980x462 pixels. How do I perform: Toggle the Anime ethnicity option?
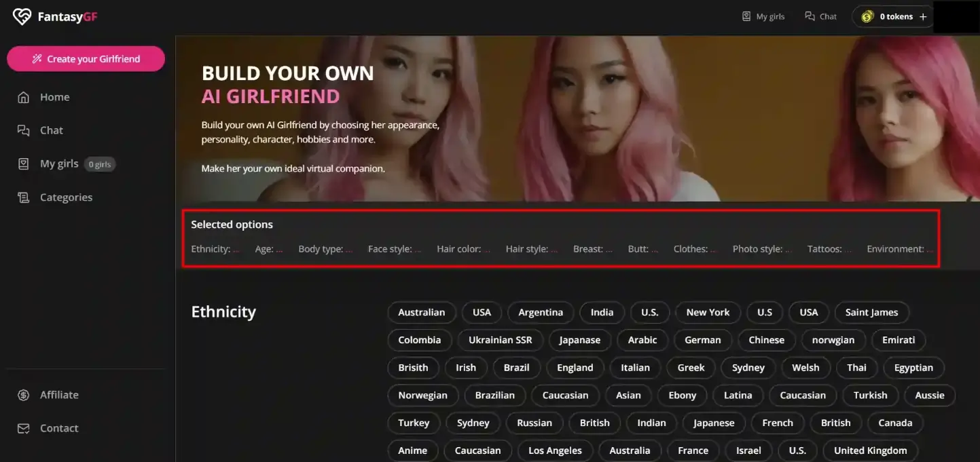click(x=413, y=450)
